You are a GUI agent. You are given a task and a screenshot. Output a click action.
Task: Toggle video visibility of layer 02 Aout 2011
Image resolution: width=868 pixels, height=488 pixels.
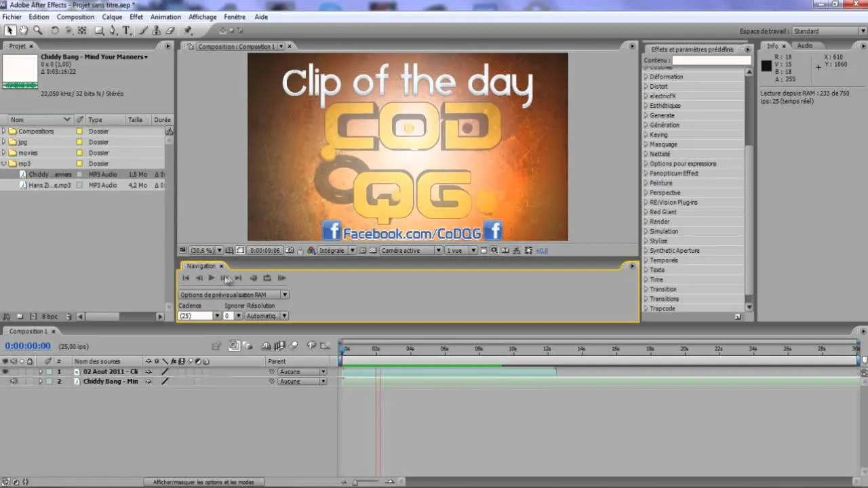point(5,371)
